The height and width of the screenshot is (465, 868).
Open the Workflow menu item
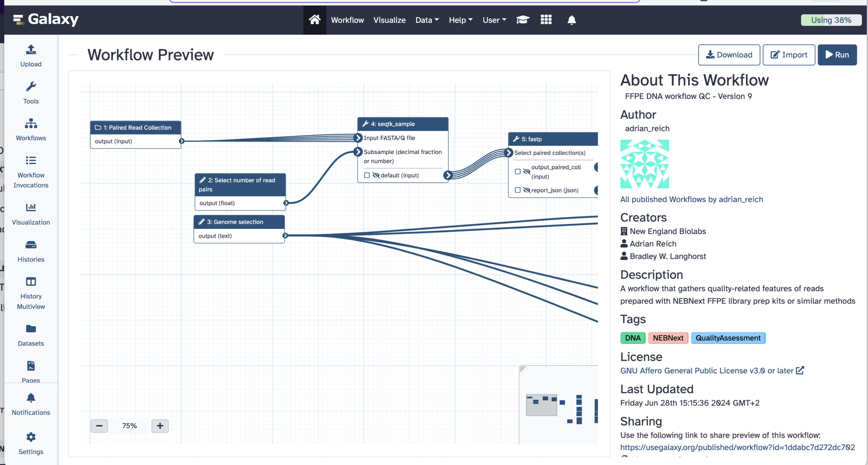[347, 20]
